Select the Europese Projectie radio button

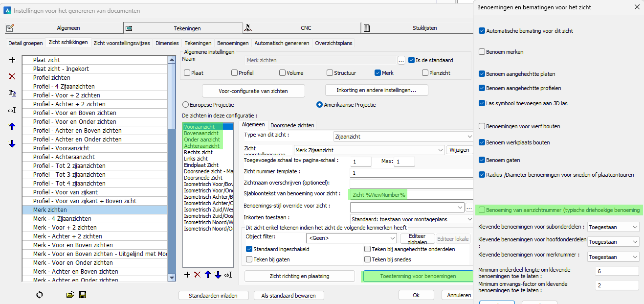[185, 105]
